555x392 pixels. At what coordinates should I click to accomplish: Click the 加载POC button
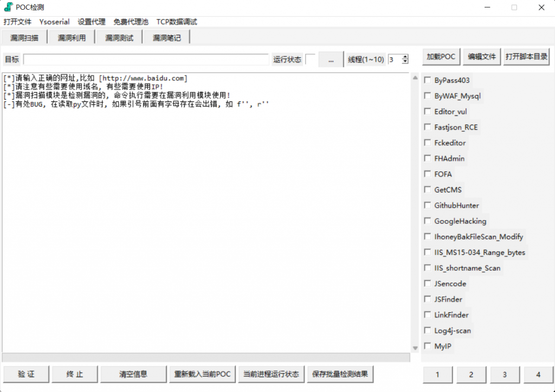(441, 56)
